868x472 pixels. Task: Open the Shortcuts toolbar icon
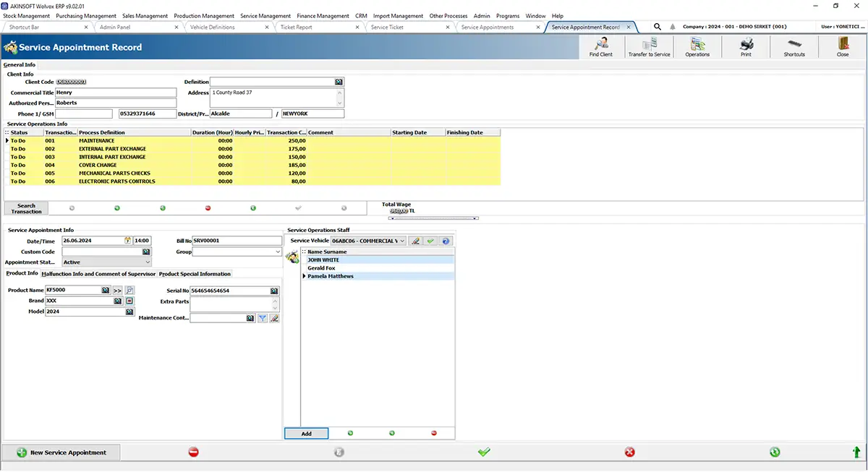coord(794,47)
